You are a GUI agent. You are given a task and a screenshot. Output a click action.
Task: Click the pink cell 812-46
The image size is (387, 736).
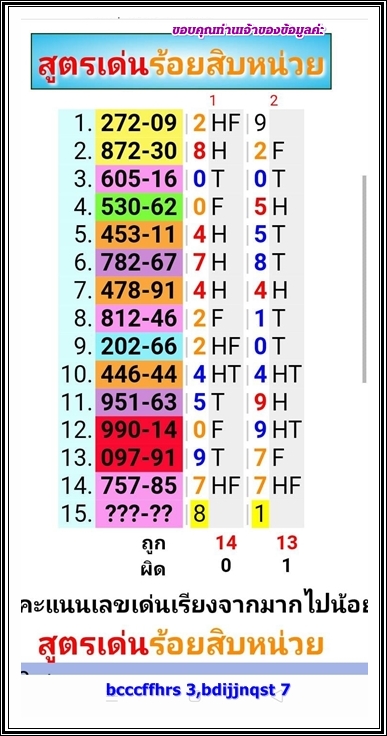tap(139, 318)
